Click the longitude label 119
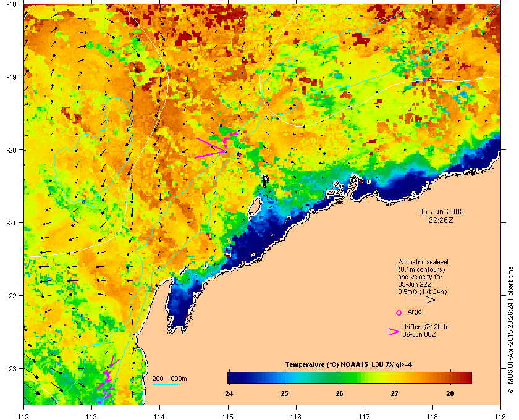The image size is (519, 420). click(500, 416)
